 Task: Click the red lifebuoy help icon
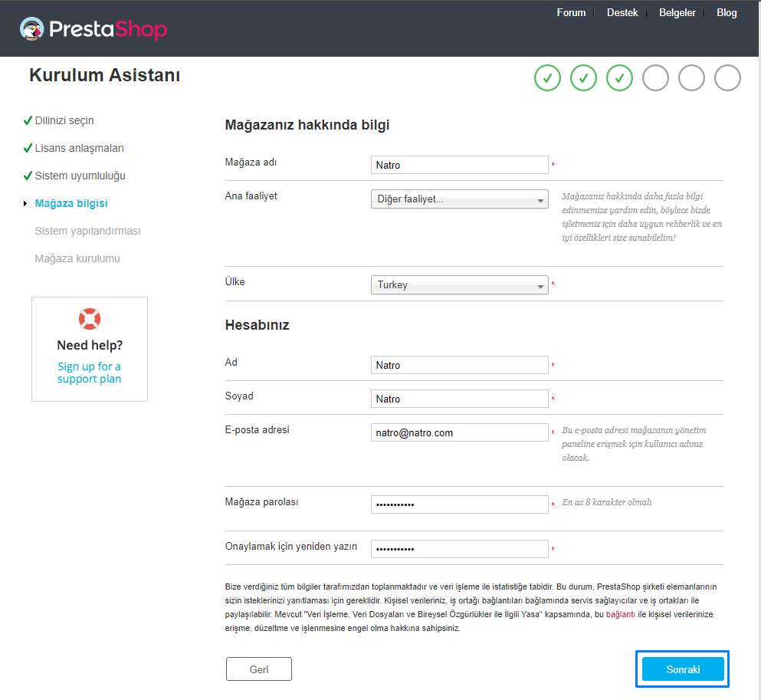coord(90,319)
